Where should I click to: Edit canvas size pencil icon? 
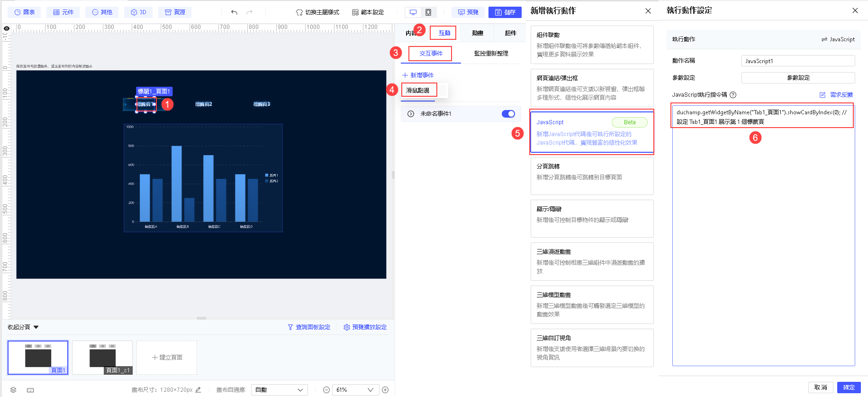(x=198, y=390)
